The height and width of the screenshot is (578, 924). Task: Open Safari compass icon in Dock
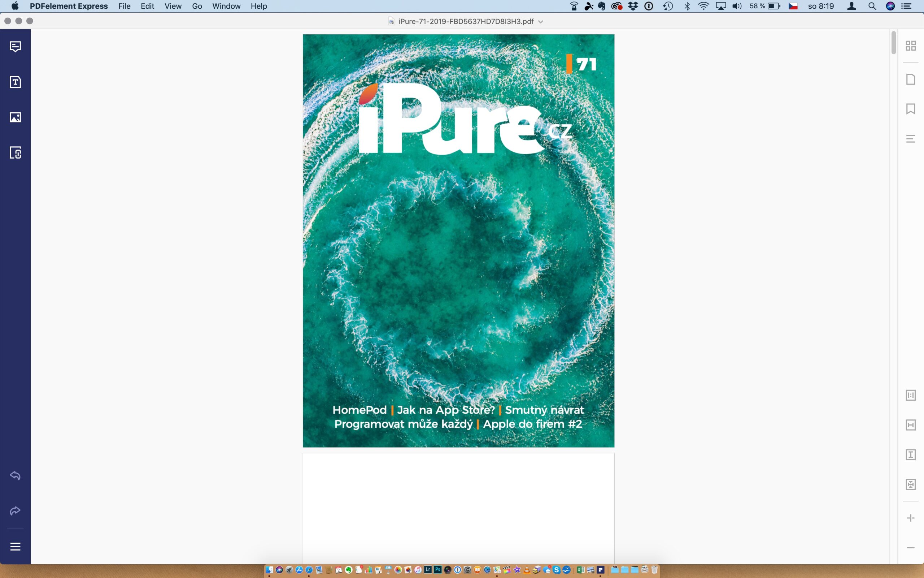click(x=309, y=570)
